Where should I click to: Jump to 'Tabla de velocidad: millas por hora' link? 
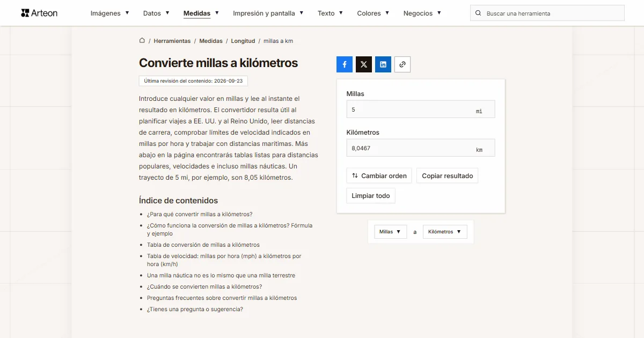224,260
